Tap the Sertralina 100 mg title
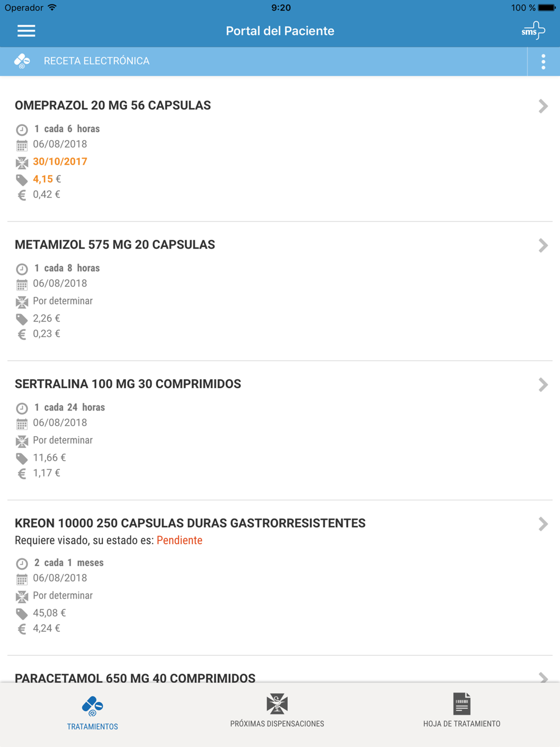Image resolution: width=560 pixels, height=747 pixels. click(x=128, y=384)
